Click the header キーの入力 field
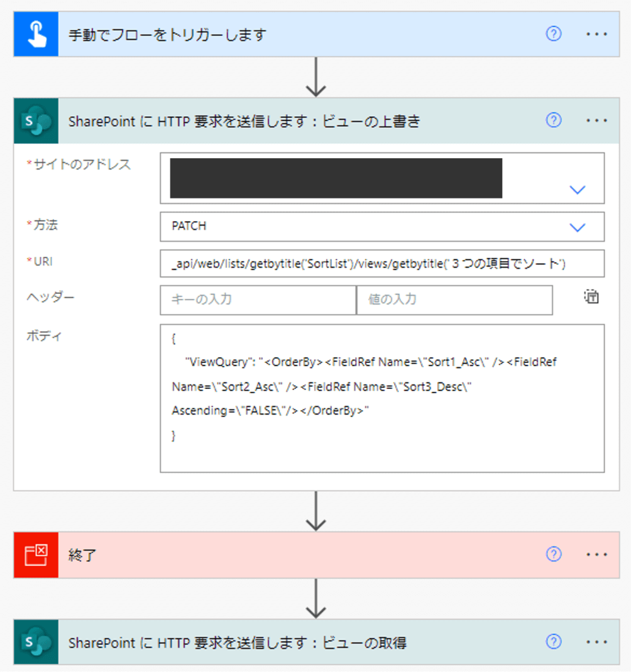Image resolution: width=631 pixels, height=672 pixels. coord(258,300)
